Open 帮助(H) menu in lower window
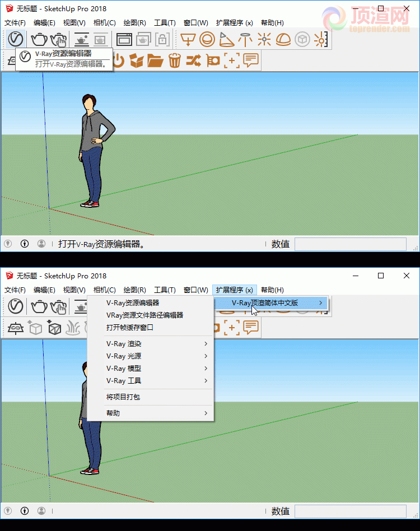Screen dimensions: 420x531 pos(272,290)
